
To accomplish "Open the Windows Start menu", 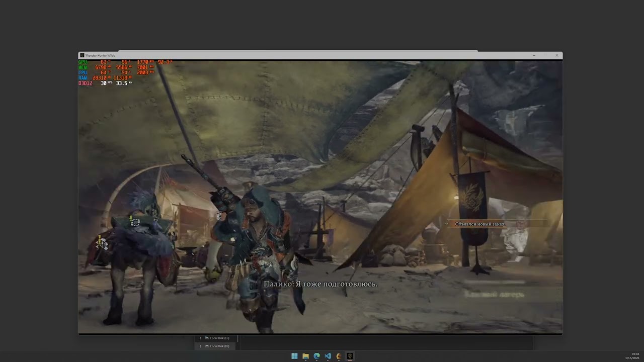I will pyautogui.click(x=294, y=356).
